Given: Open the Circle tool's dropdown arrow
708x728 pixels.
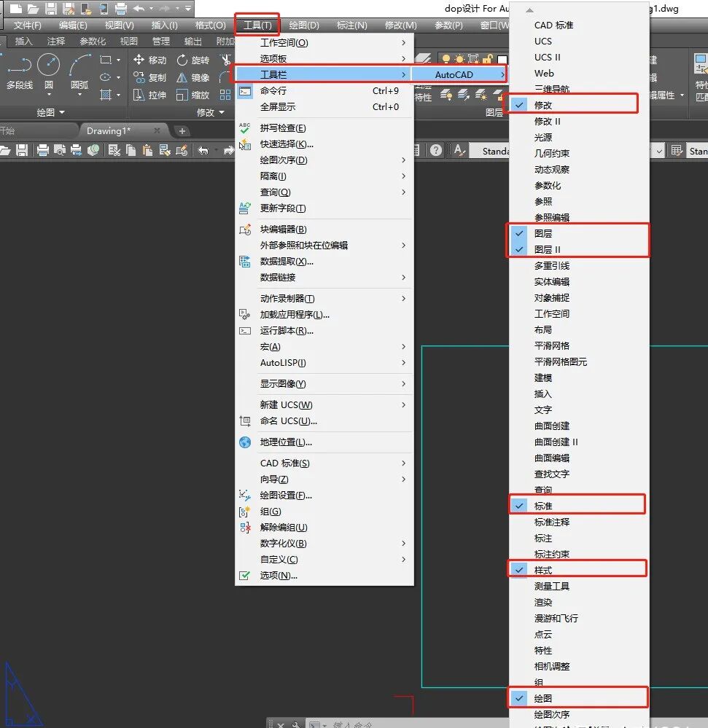Looking at the screenshot, I should pyautogui.click(x=49, y=94).
